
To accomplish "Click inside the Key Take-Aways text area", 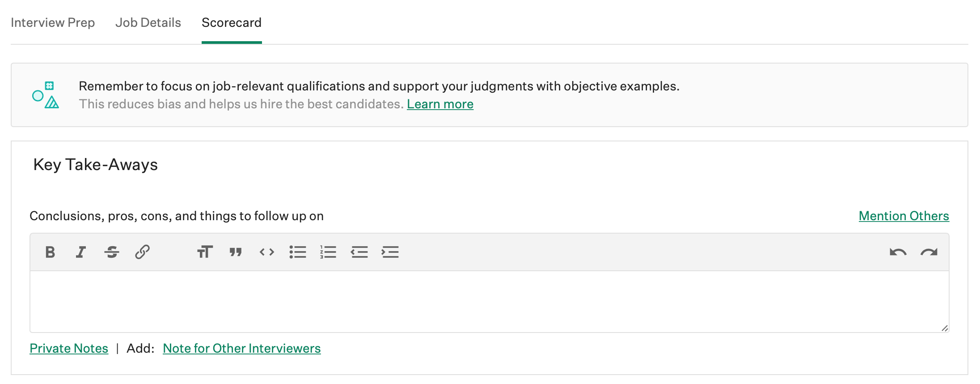I will point(489,302).
